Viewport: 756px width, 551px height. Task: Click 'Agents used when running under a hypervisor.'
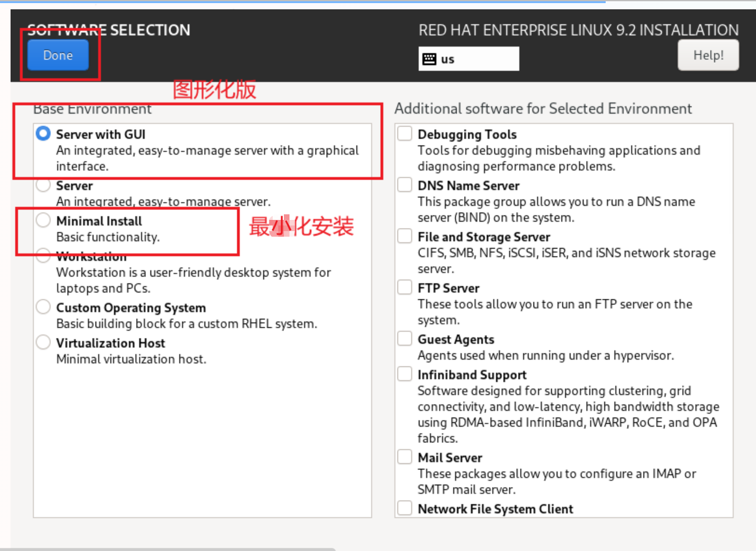coord(545,356)
